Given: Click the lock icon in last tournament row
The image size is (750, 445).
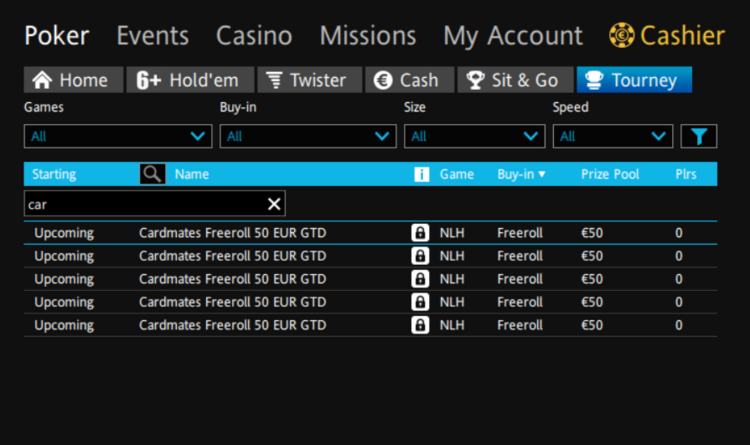Looking at the screenshot, I should point(421,325).
